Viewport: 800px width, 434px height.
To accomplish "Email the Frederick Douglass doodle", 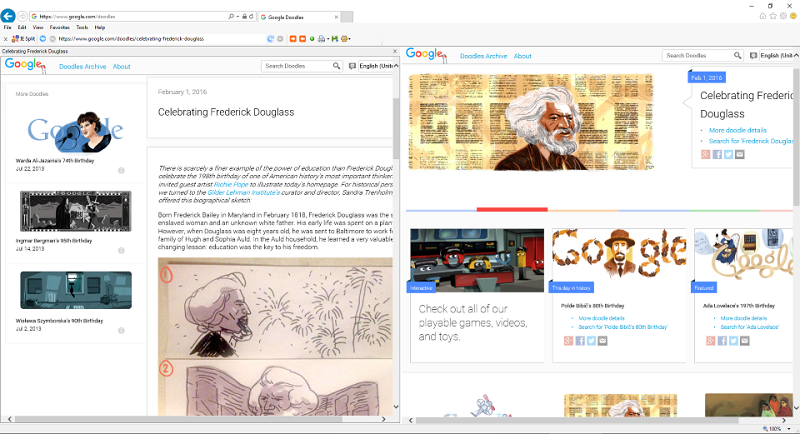I will coord(740,155).
